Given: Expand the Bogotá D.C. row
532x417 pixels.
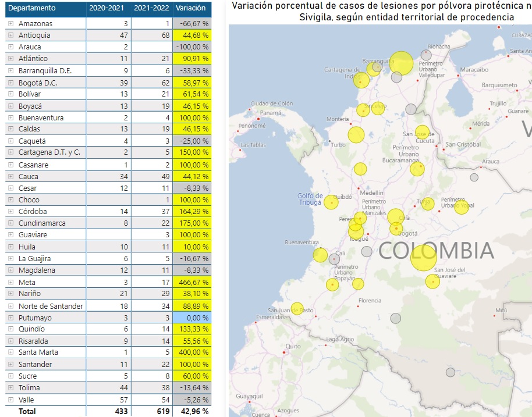Looking at the screenshot, I should 10,83.
